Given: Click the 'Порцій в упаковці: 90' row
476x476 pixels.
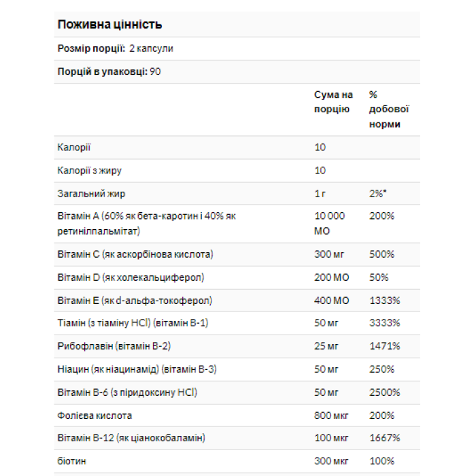Looking at the screenshot, I should (109, 71).
